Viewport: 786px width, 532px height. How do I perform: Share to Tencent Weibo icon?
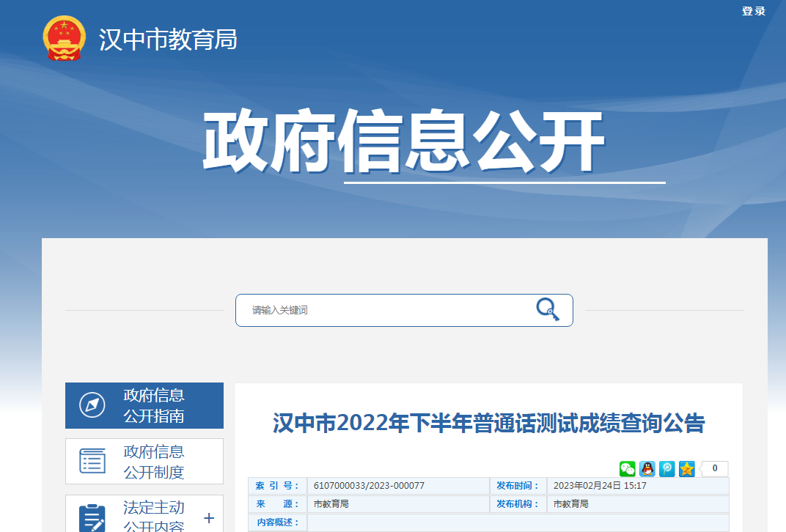[x=667, y=469]
